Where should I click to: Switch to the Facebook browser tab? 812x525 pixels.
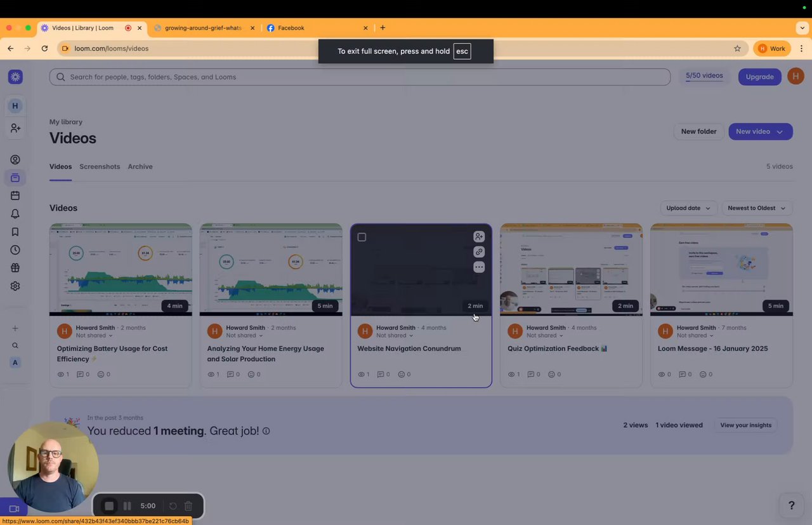[x=316, y=28]
